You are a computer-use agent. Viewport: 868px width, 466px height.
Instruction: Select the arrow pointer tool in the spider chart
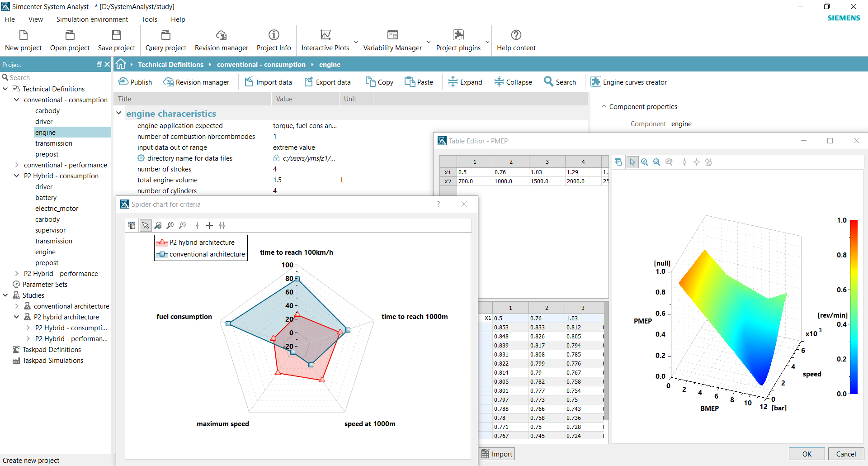[145, 225]
